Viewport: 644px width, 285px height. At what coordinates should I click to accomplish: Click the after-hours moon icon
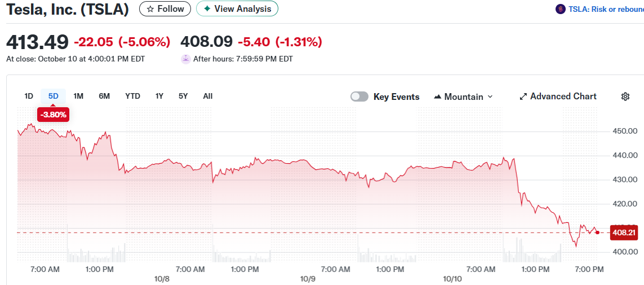[x=185, y=59]
